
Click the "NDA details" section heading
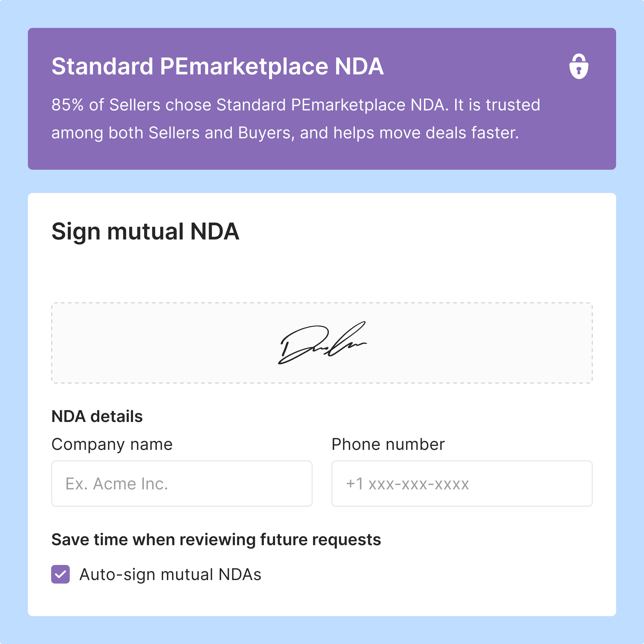click(97, 416)
